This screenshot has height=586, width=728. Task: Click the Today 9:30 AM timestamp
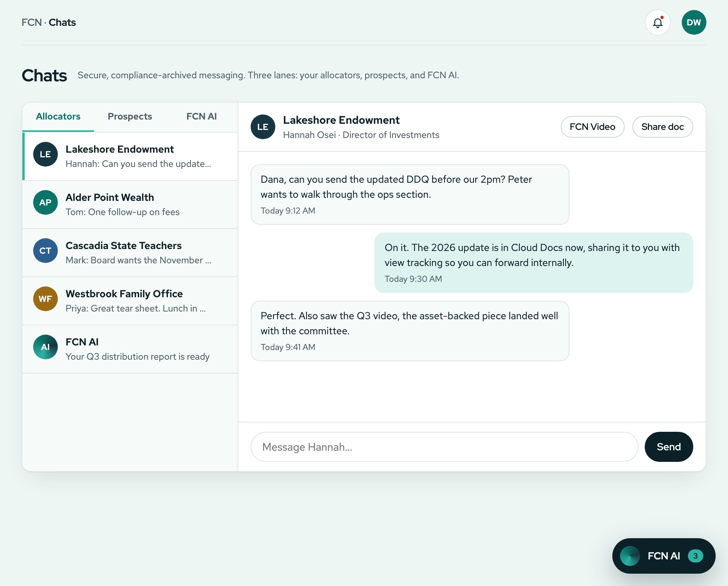click(413, 279)
